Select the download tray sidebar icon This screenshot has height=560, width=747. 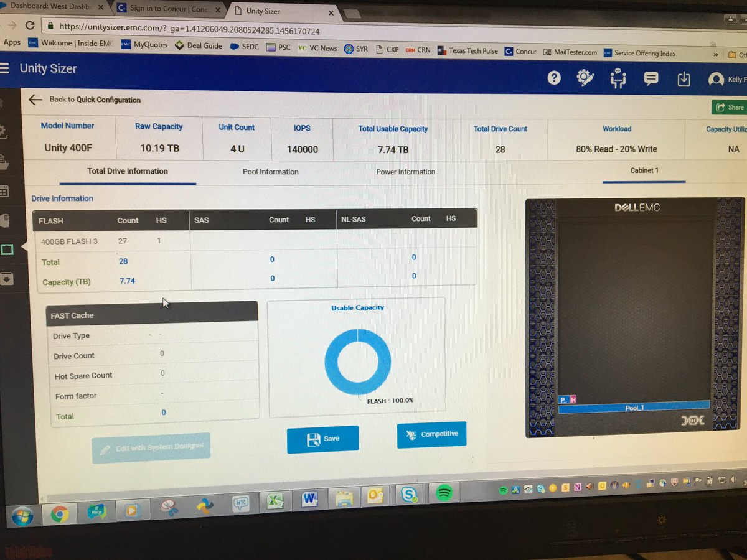coord(6,278)
